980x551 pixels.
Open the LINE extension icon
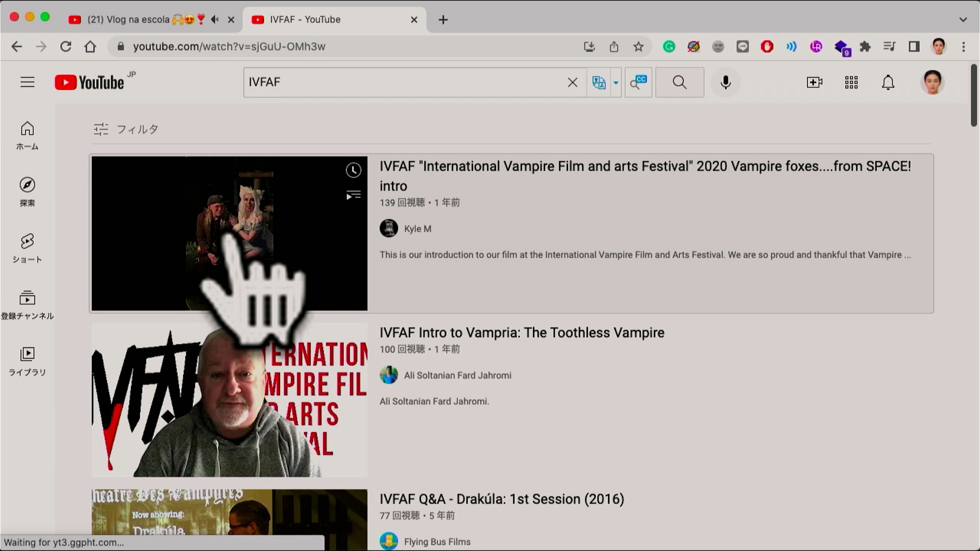pos(743,46)
